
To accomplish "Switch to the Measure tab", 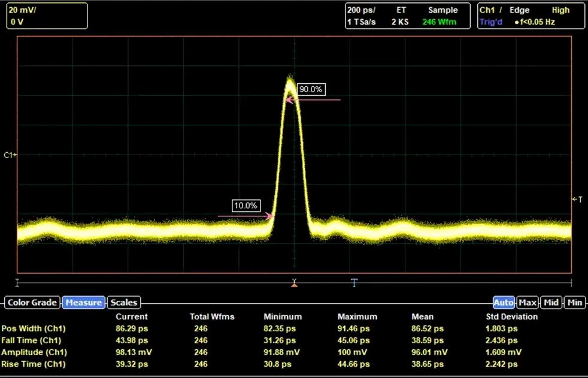I will click(84, 303).
